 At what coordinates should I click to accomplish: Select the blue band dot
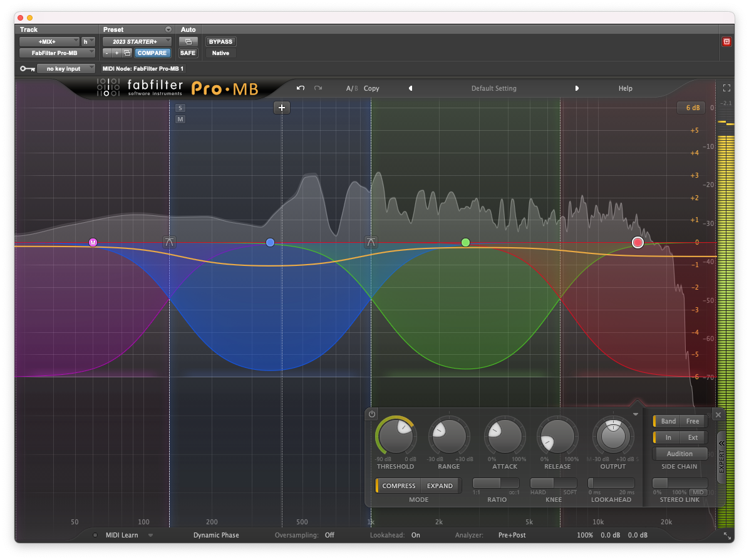pyautogui.click(x=270, y=243)
